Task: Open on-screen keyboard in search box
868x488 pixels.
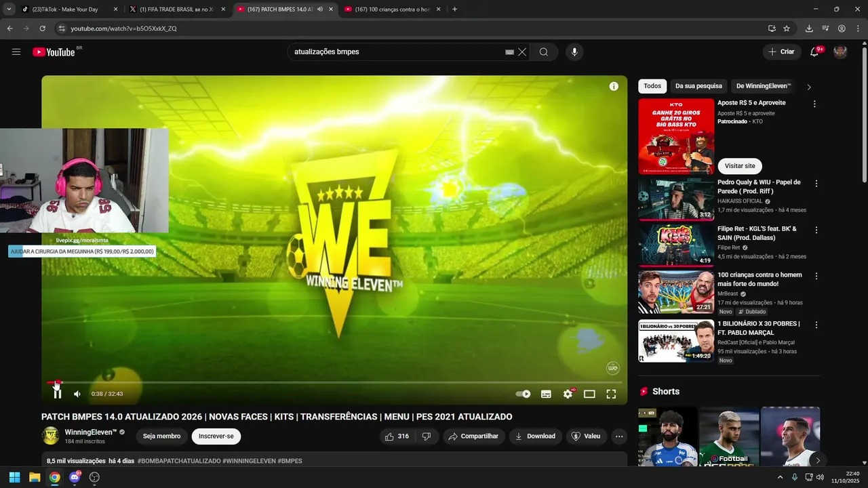Action: point(509,52)
